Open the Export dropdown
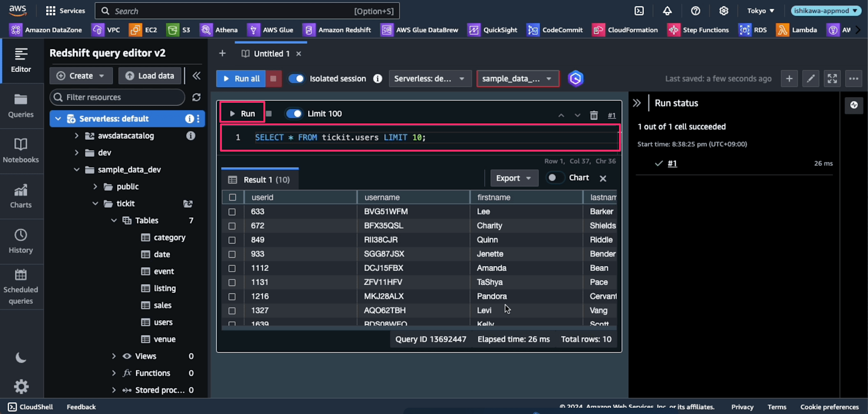The width and height of the screenshot is (868, 414). pos(514,178)
